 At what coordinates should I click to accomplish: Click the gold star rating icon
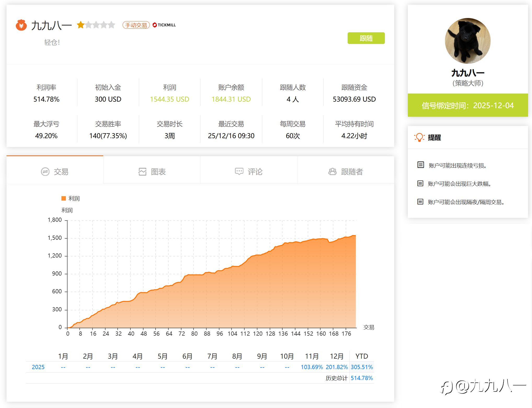click(81, 25)
